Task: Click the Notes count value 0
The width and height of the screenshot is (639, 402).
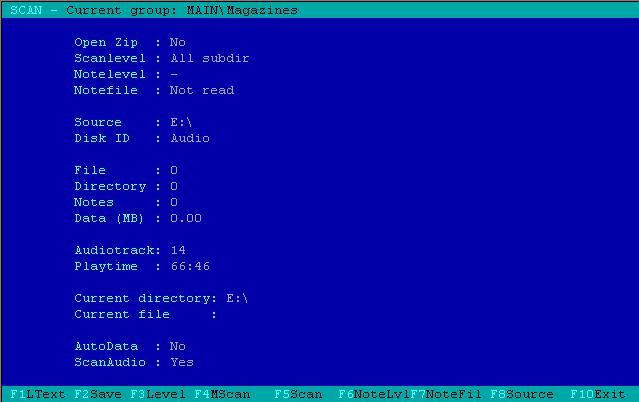Action: tap(174, 202)
